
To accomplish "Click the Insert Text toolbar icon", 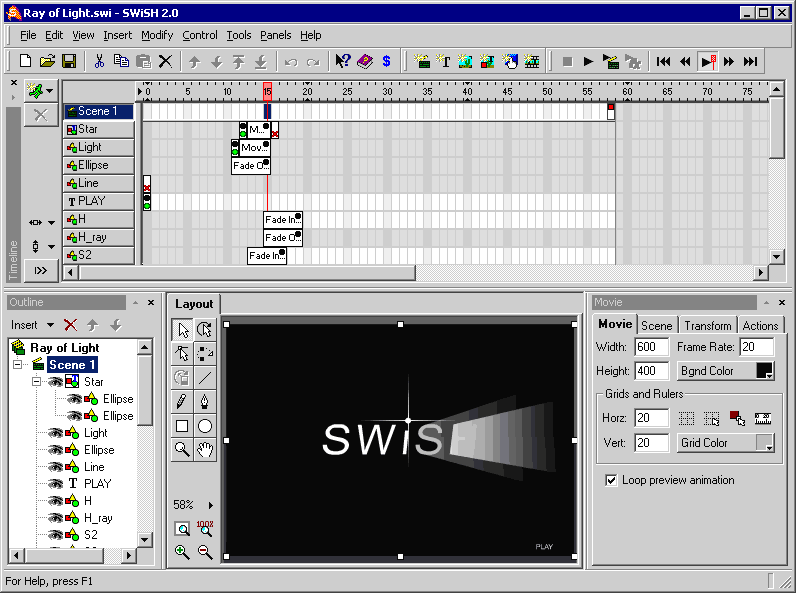I will point(443,61).
